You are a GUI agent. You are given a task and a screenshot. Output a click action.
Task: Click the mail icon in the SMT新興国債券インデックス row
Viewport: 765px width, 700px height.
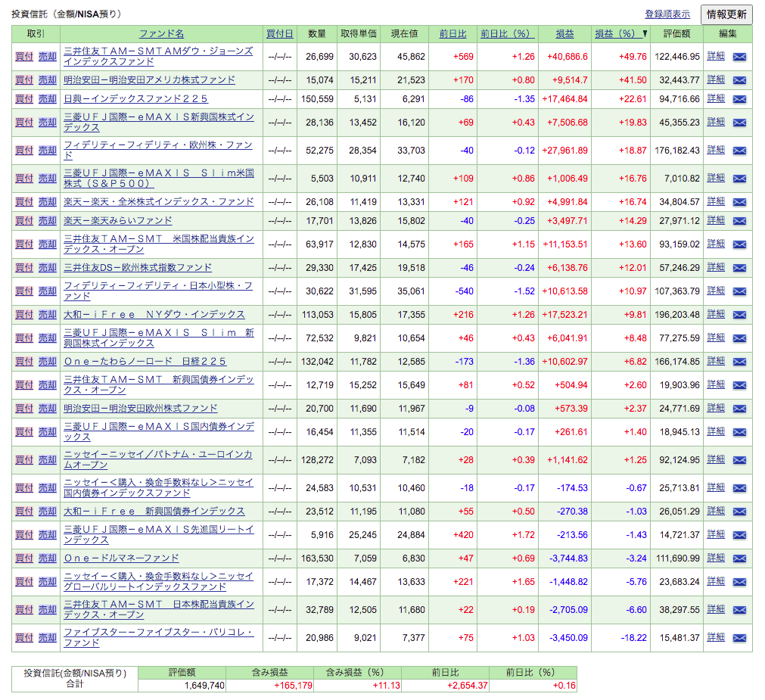[739, 385]
